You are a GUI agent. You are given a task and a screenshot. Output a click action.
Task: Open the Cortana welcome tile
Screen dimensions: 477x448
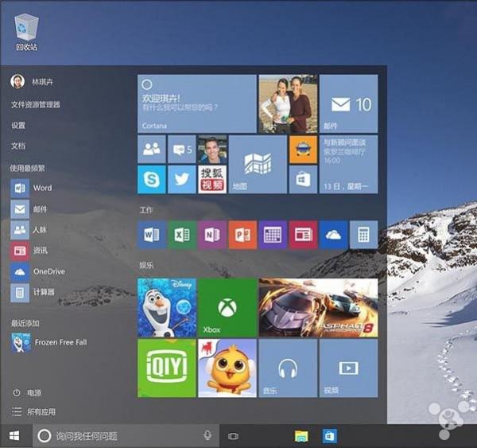pyautogui.click(x=197, y=104)
